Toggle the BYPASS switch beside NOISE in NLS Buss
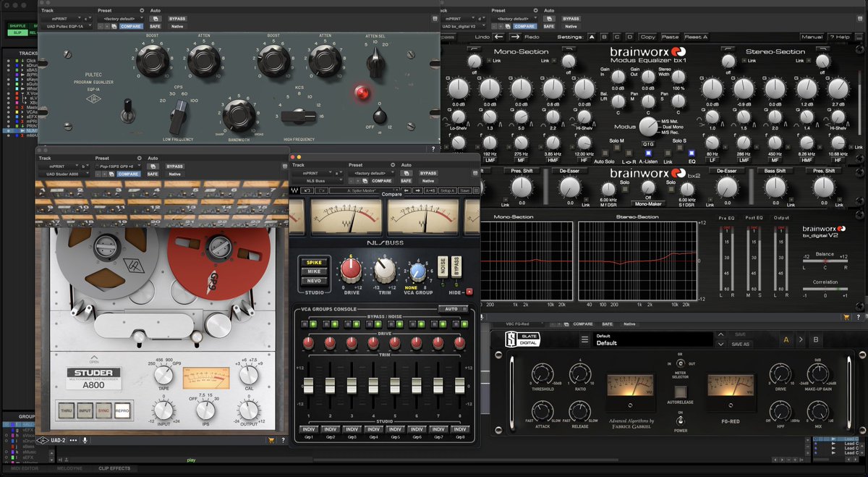868x477 pixels. 456,266
